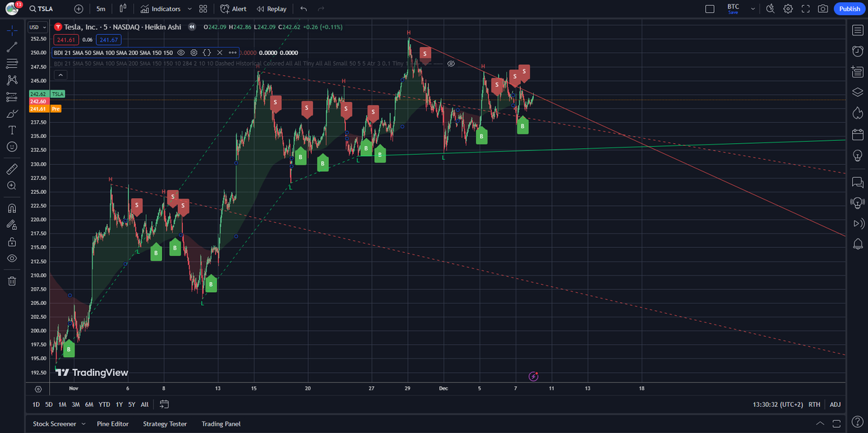The image size is (868, 433).
Task: Expand favorite indicators dropdown arrow
Action: (x=190, y=9)
